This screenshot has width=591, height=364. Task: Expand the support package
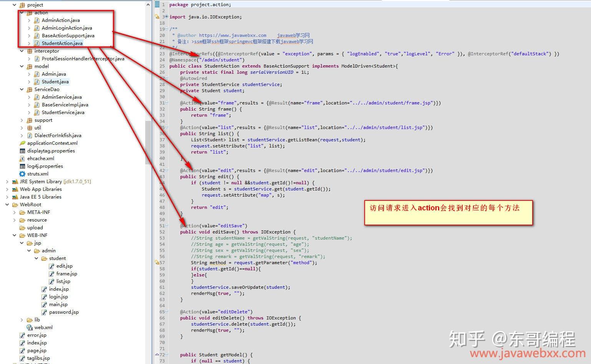click(x=22, y=120)
